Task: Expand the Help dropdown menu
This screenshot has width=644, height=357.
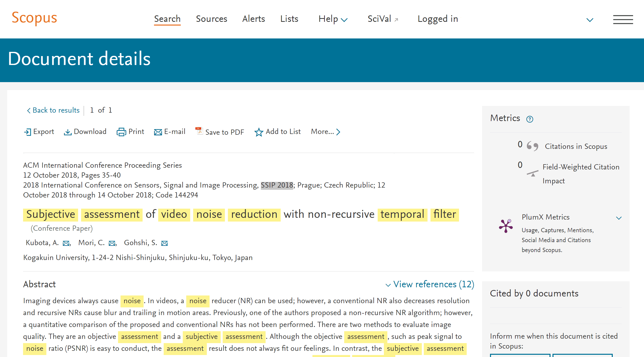Action: [x=333, y=19]
